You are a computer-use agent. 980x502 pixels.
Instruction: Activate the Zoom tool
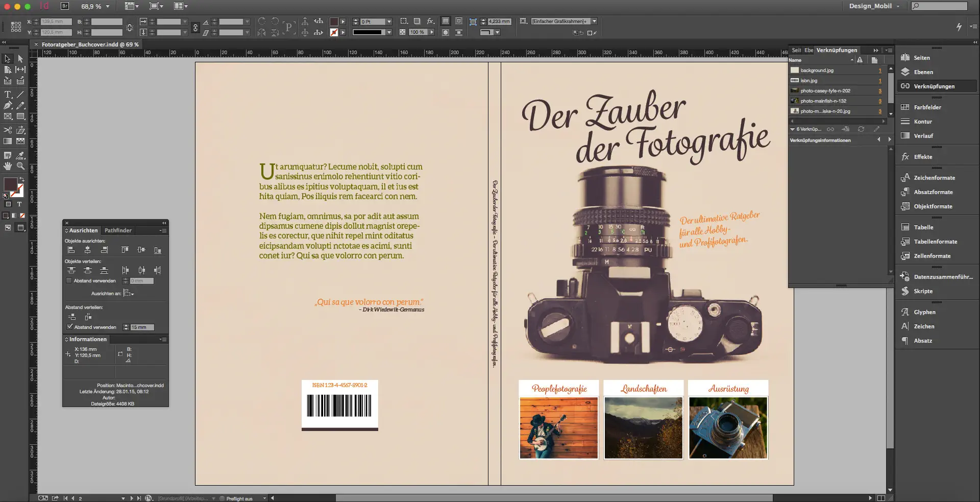pyautogui.click(x=21, y=166)
